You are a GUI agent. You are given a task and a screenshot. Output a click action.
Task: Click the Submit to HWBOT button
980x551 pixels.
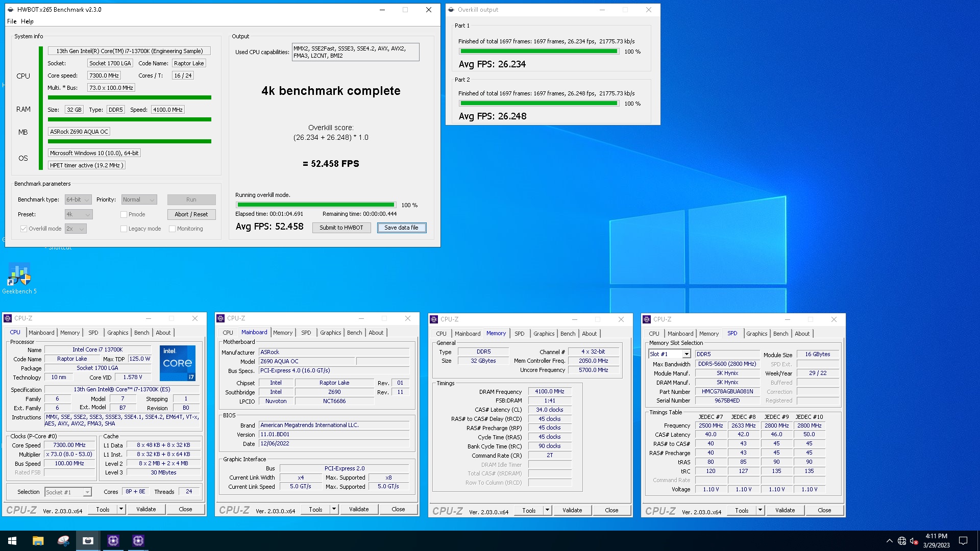click(x=341, y=228)
